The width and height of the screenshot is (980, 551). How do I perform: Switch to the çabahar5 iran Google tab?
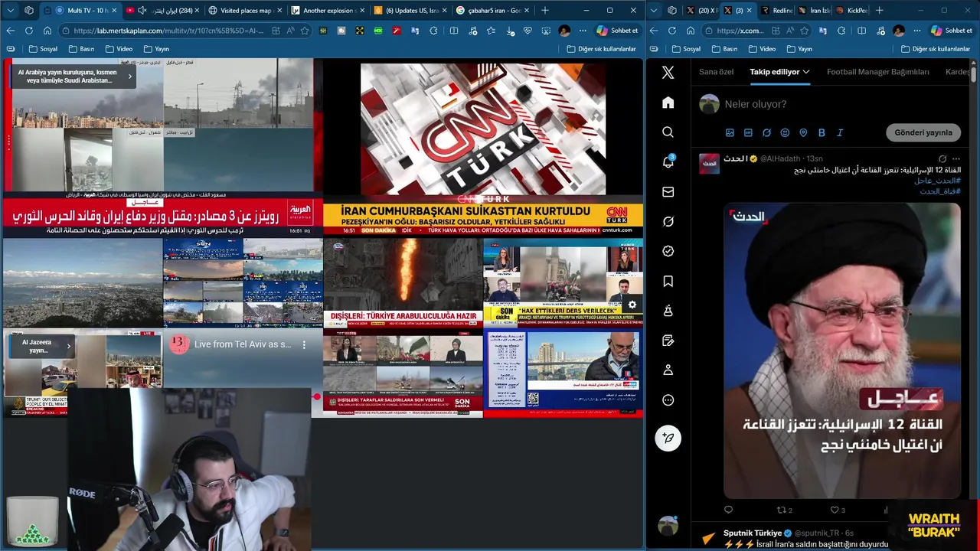coord(490,10)
